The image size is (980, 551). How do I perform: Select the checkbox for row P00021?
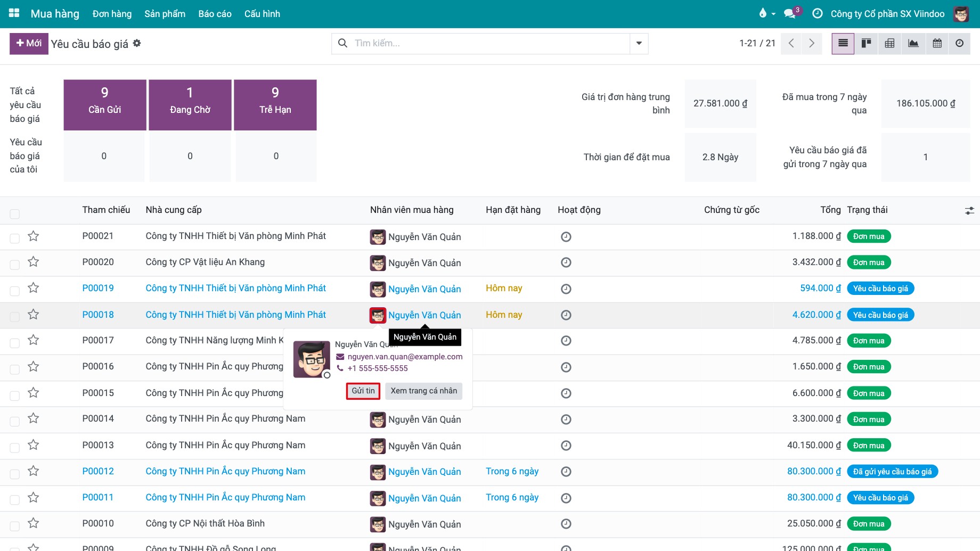click(15, 239)
